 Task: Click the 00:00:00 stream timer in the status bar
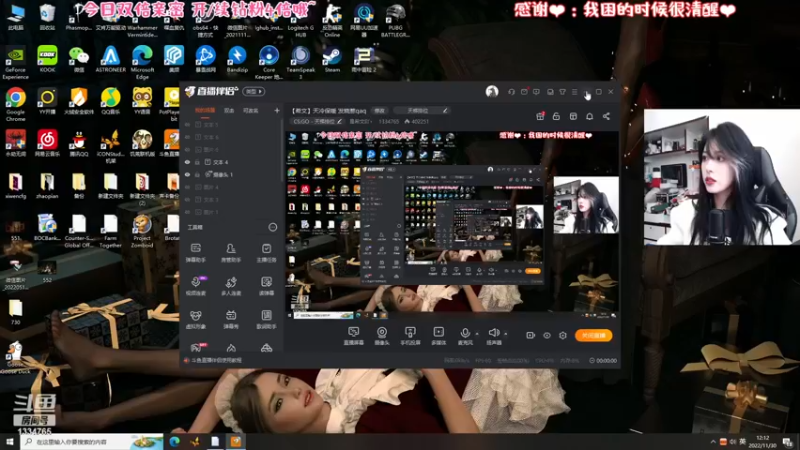[606, 361]
